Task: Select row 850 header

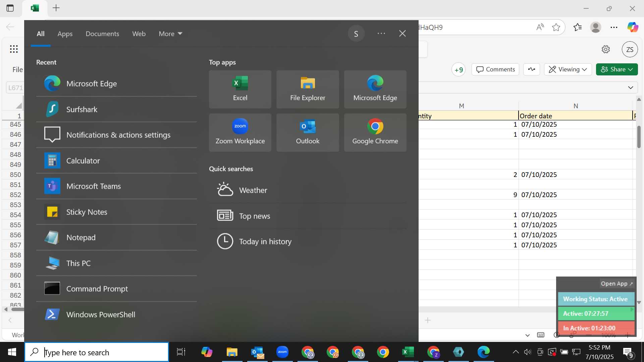Action: click(x=13, y=175)
